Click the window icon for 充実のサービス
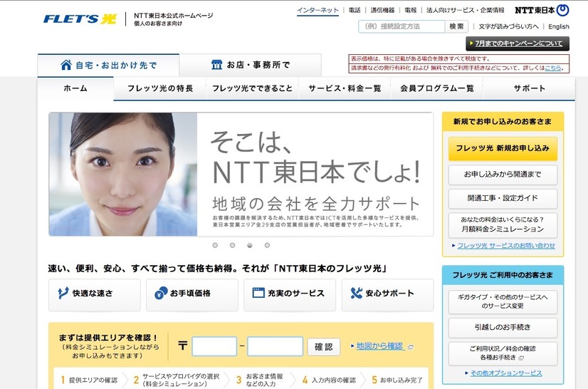The width and height of the screenshot is (588, 389). 258,293
